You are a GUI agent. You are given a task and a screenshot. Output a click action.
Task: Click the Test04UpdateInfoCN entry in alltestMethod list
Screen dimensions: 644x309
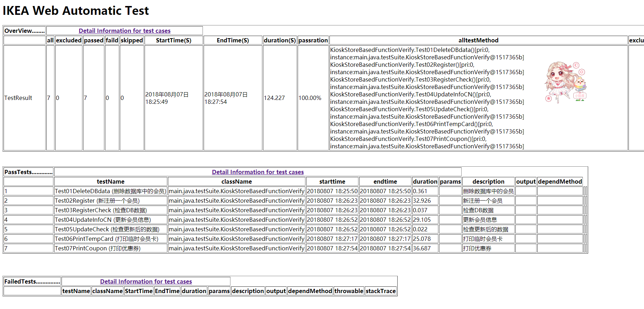[x=427, y=98]
